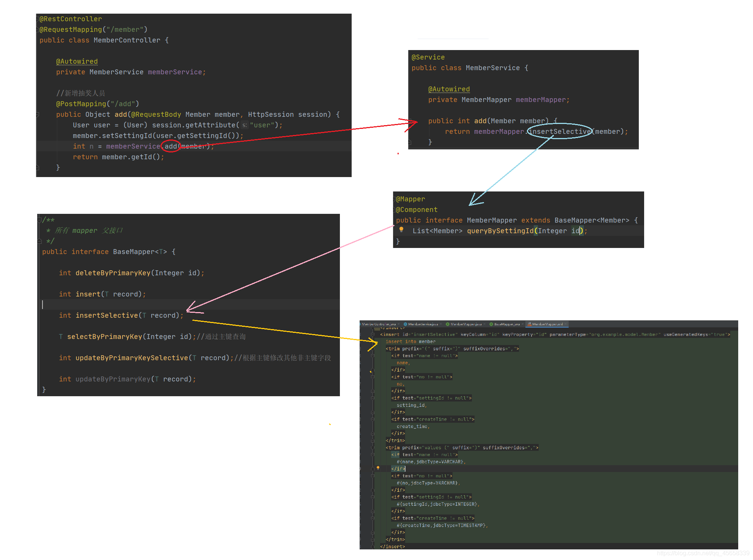
Task: Click the MemberMapper.java tab file icon
Action: 448,324
